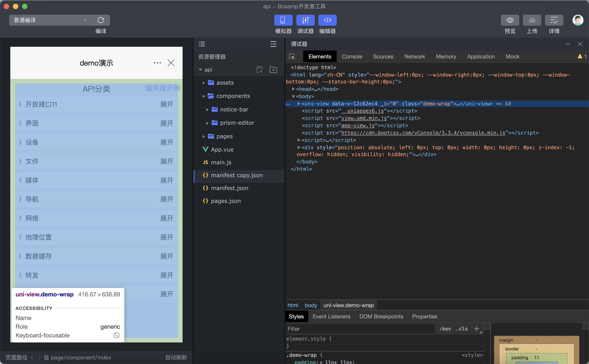Click the 转发 row label
The image size is (589, 364).
click(32, 275)
